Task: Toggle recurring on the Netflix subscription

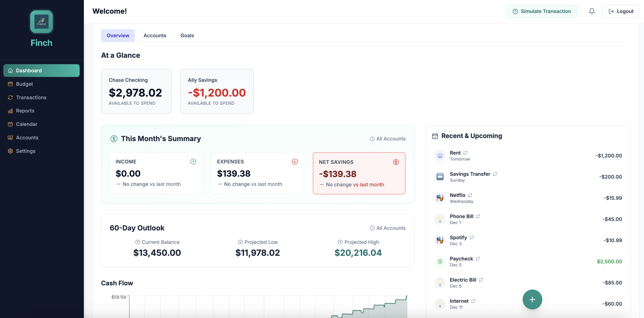Action: pyautogui.click(x=470, y=195)
